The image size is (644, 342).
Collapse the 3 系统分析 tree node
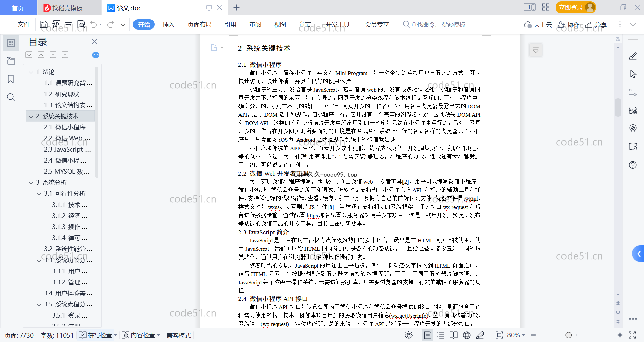click(x=31, y=183)
